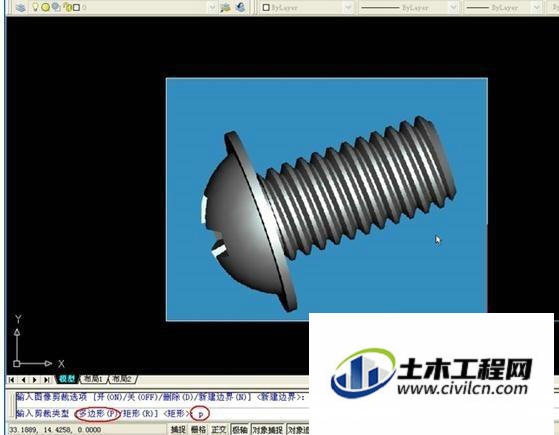Switch to the 模型 tab
Screen dimensions: 559x435
(67, 379)
